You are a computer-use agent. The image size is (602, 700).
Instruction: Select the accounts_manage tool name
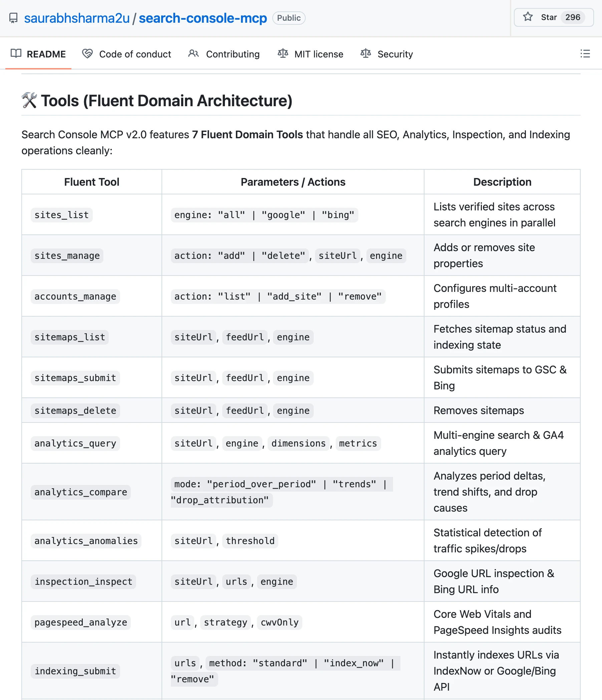(x=75, y=296)
